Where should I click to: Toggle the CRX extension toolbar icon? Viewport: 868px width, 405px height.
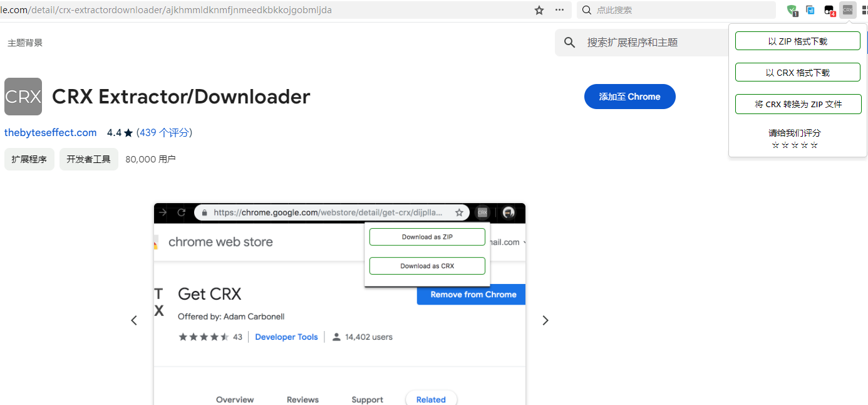tap(847, 10)
